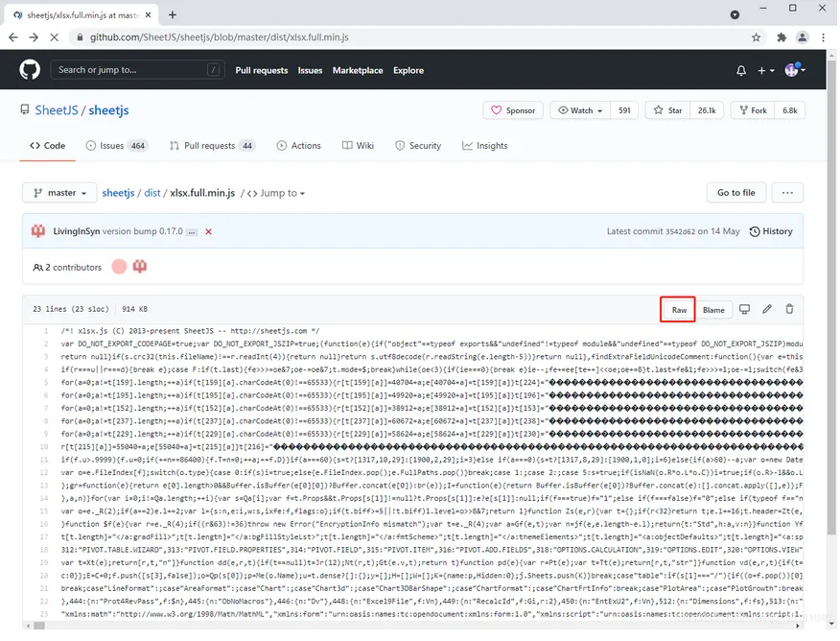This screenshot has height=641, width=840.
Task: Open the sheetjs repository title link
Action: (x=108, y=110)
